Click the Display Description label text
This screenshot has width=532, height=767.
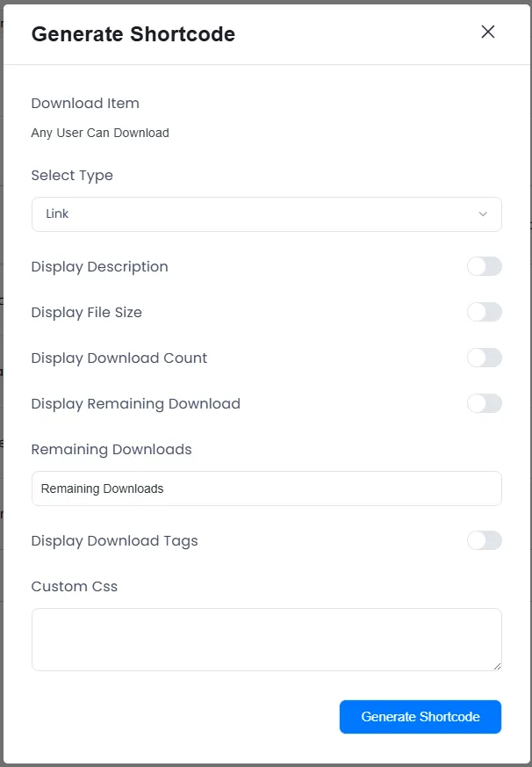(x=99, y=267)
